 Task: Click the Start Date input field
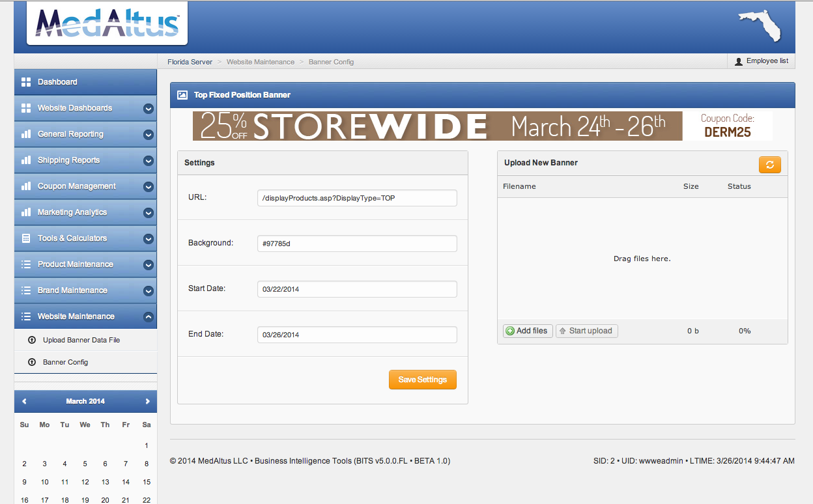357,289
